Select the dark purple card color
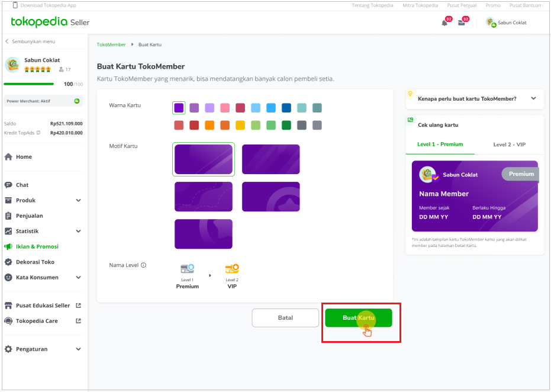The image size is (551, 392). point(179,108)
